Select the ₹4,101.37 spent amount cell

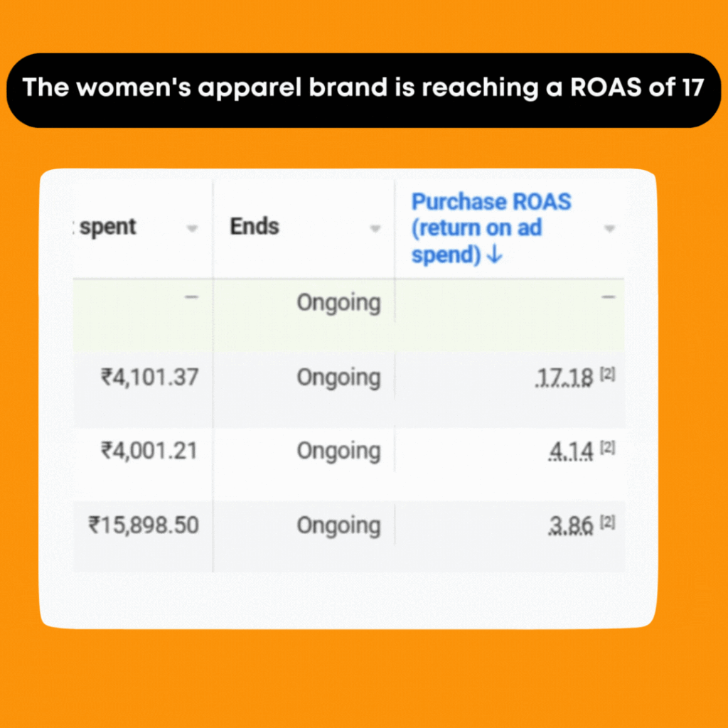click(148, 378)
